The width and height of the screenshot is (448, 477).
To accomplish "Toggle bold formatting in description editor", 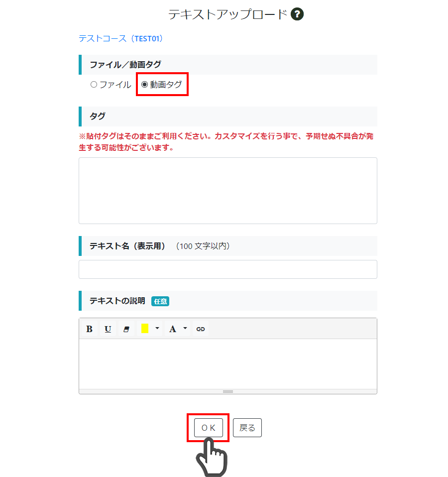I will click(90, 329).
